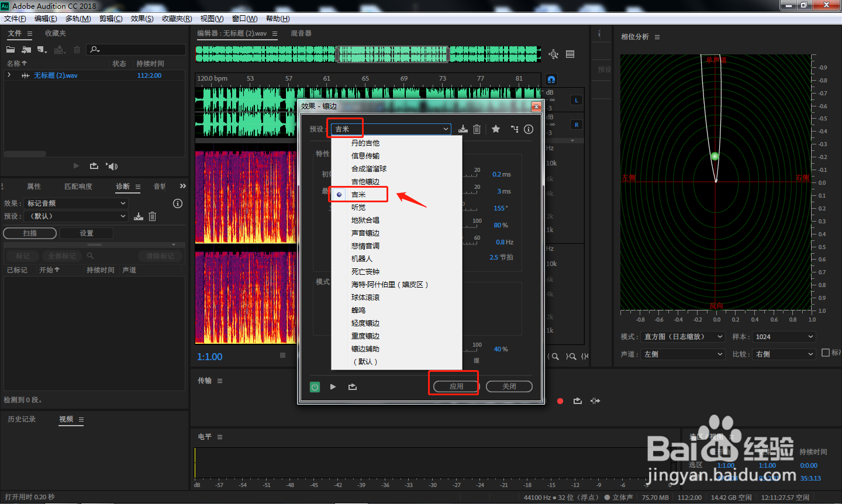Click the Files panel search field

(x=136, y=50)
